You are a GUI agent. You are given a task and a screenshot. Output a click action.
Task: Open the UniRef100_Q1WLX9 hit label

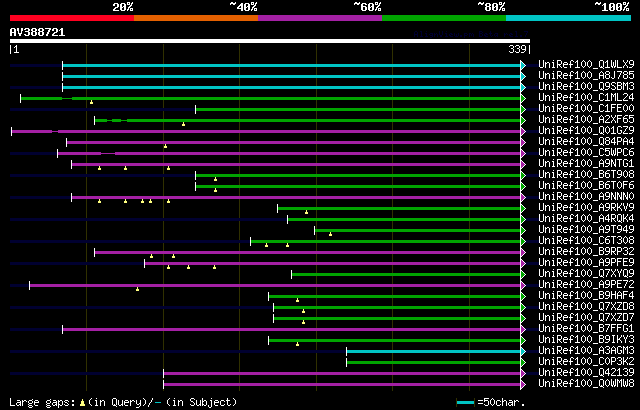tap(586, 64)
